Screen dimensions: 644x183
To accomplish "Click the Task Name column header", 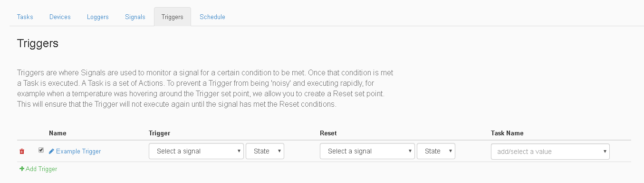I will click(x=507, y=133).
